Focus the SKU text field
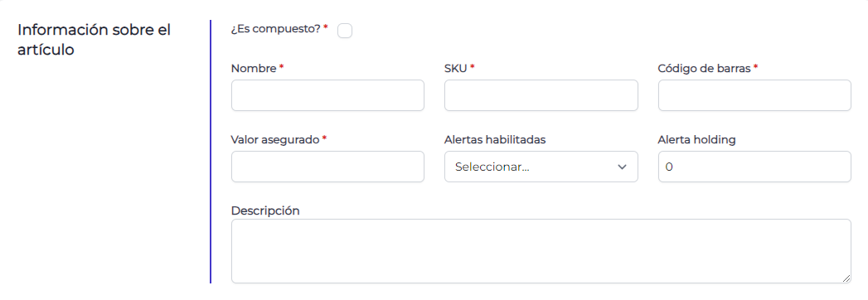 point(541,95)
